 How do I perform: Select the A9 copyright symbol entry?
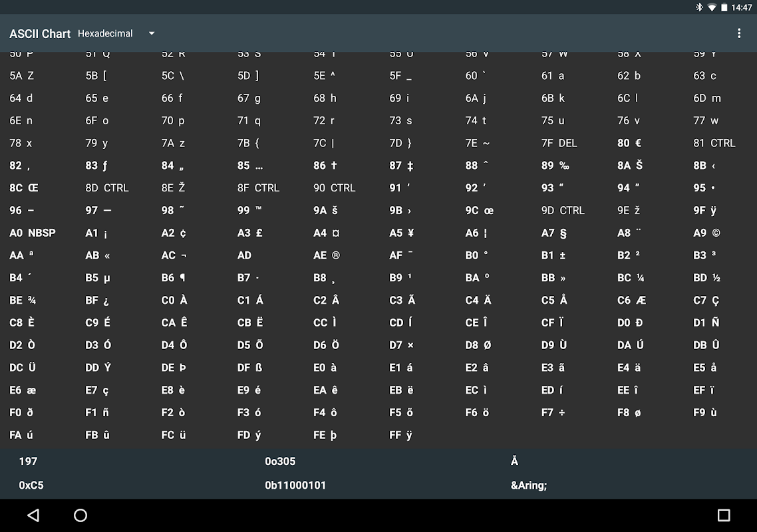[706, 233]
